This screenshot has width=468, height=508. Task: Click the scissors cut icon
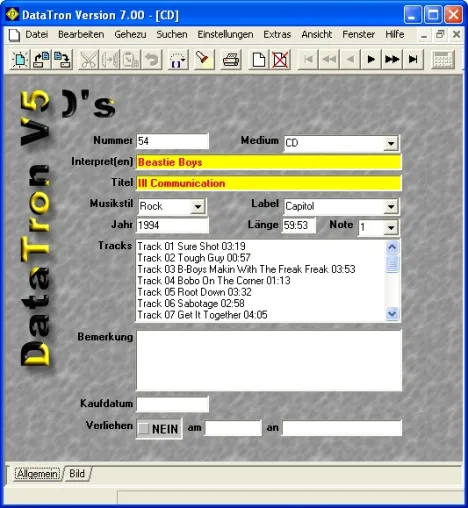point(89,60)
